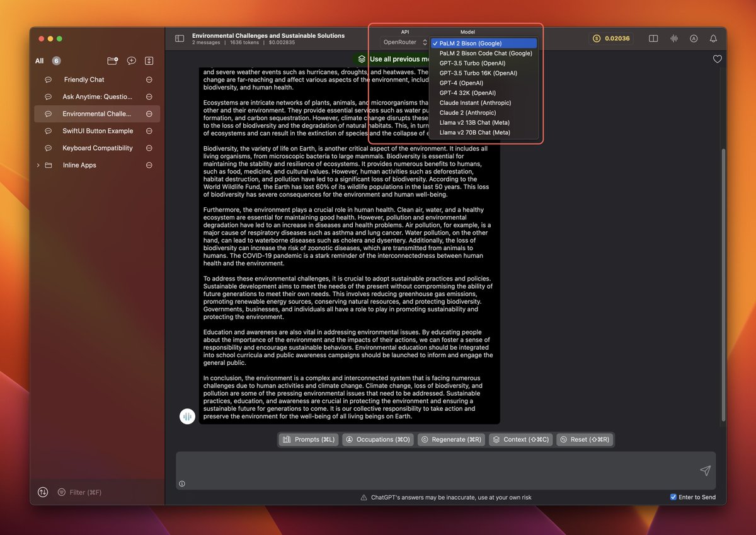Image resolution: width=756 pixels, height=535 pixels.
Task: Click the assistant waveform avatar beside response
Action: pos(187,416)
